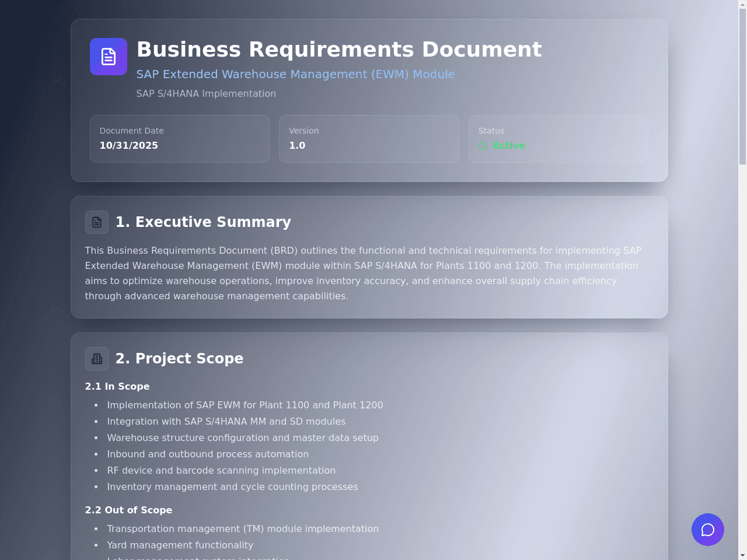Click the 2.1 In Scope subheading
This screenshot has height=560, width=747.
(x=117, y=386)
